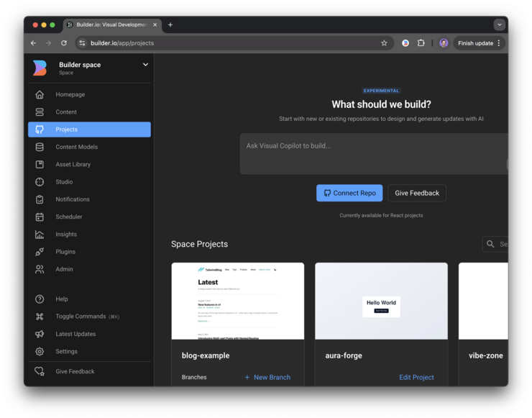The width and height of the screenshot is (532, 418).
Task: Click the Toggle Commands command-key icon
Action: point(40,317)
